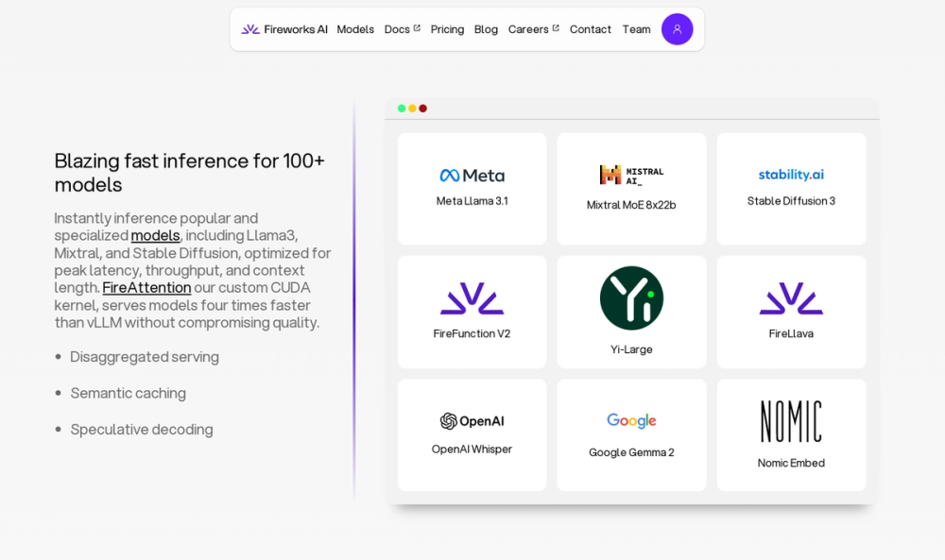This screenshot has width=945, height=560.
Task: Click the FireFunction V2 fireworks logo
Action: (x=472, y=298)
